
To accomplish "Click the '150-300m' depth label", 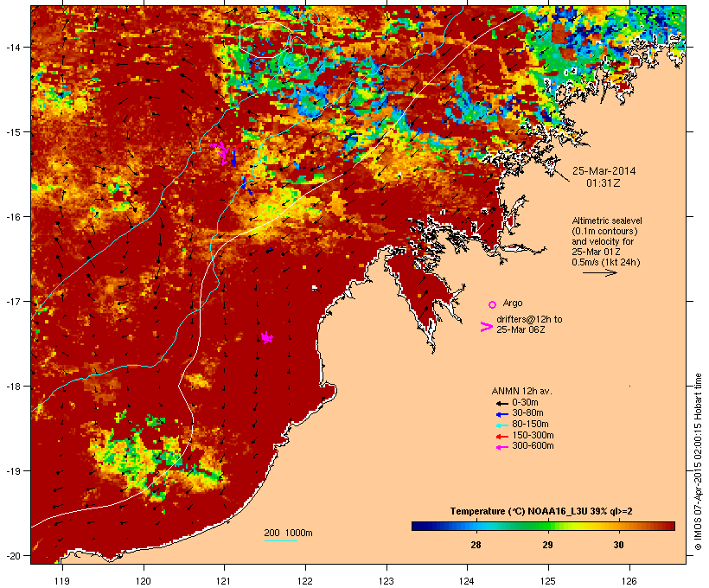I will pyautogui.click(x=533, y=435).
